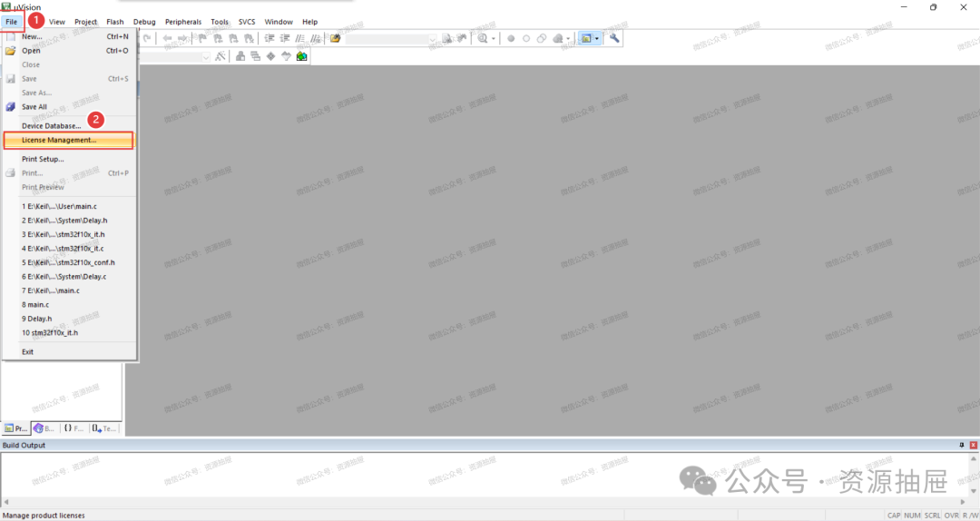Open the View menu
Image resolution: width=980 pixels, height=521 pixels.
[57, 22]
